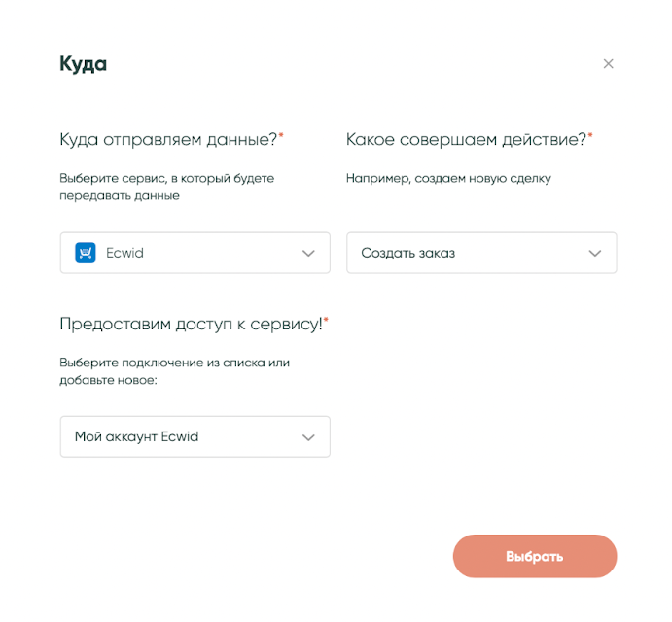Open the service dropdown showing Ecwid label
The height and width of the screenshot is (622, 672).
tap(195, 253)
